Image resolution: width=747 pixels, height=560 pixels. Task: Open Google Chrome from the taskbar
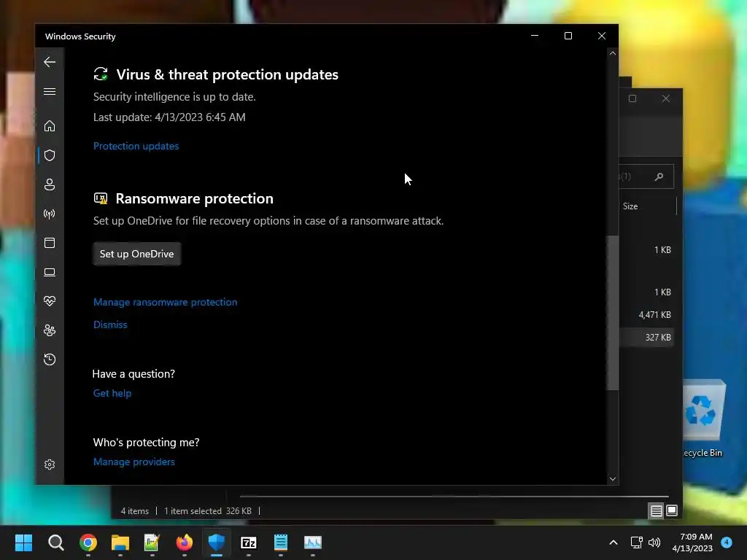(x=88, y=542)
